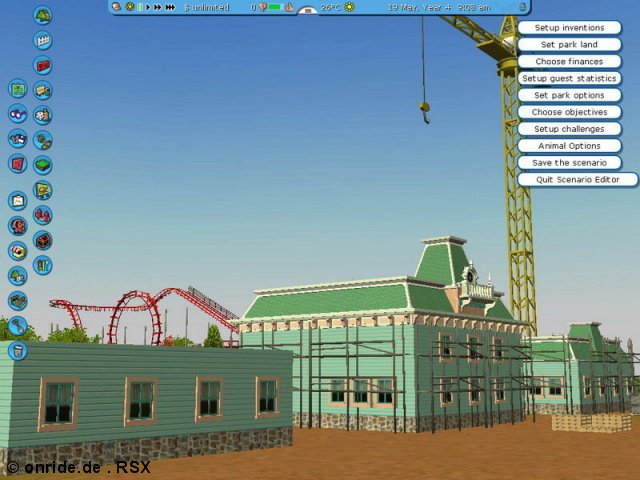Screen dimensions: 640x480
Task: Click Save the scenario button
Action: pyautogui.click(x=569, y=163)
